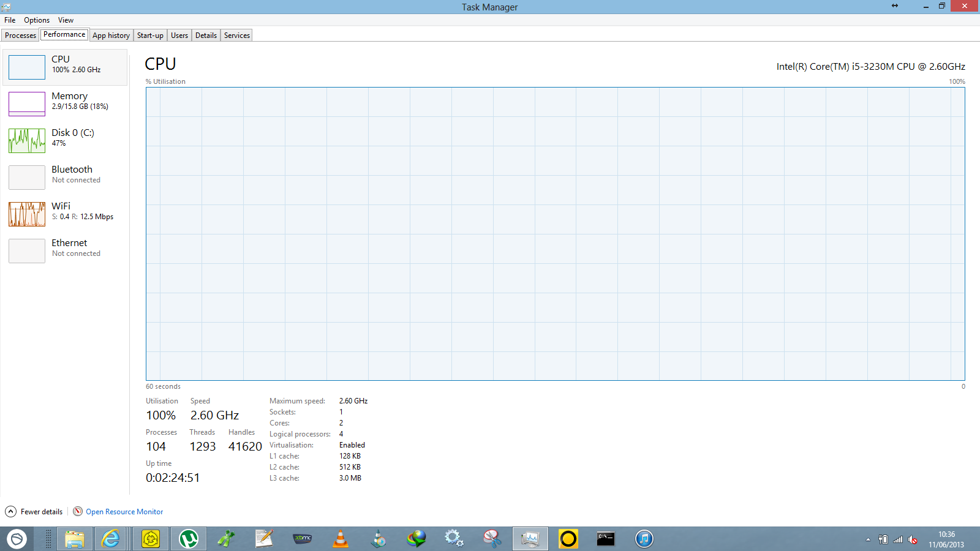This screenshot has width=980, height=551.
Task: Click the Threads count 1293
Action: tap(203, 446)
